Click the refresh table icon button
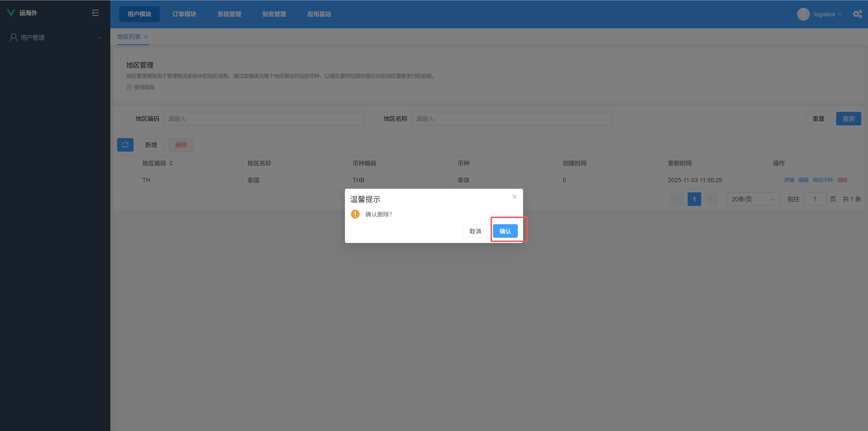Screen dimensions: 868x431 125,145
